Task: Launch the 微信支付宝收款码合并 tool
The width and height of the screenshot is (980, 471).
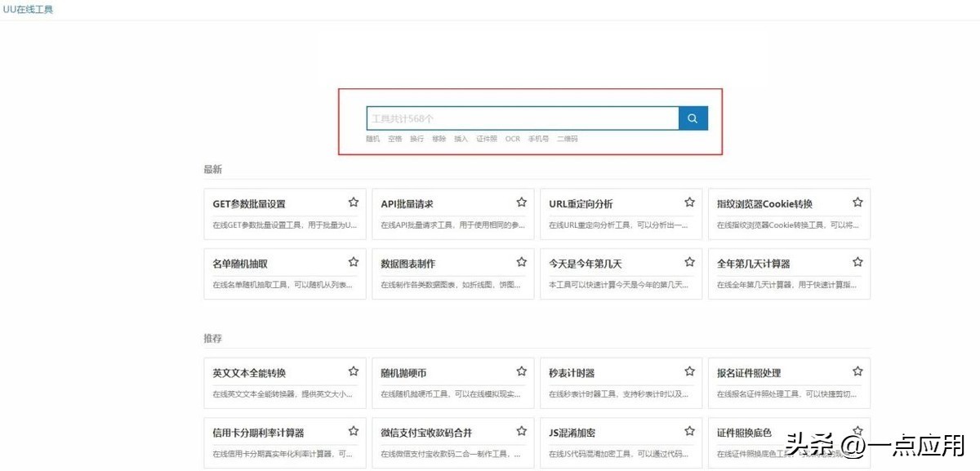Action: 426,433
